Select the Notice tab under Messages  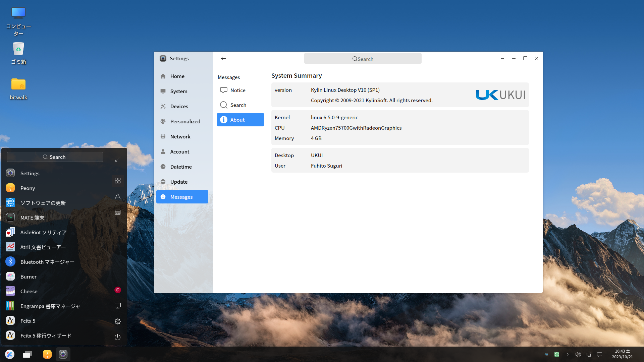pyautogui.click(x=238, y=90)
